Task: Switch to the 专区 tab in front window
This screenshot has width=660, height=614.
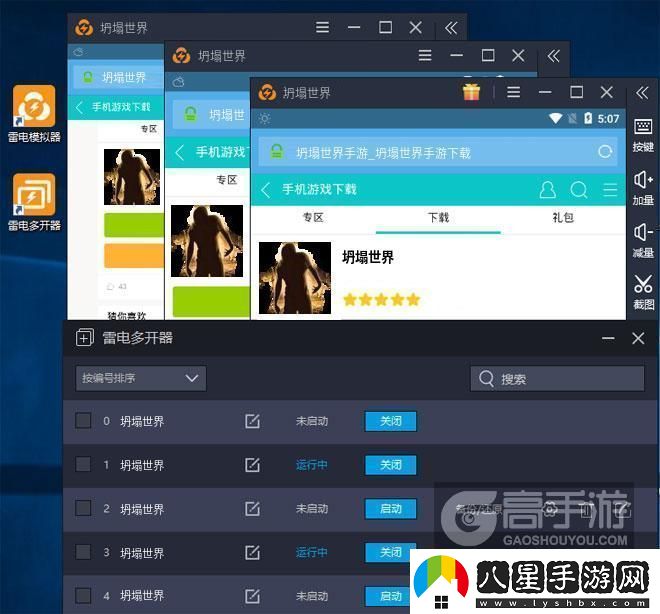Action: coord(313,218)
